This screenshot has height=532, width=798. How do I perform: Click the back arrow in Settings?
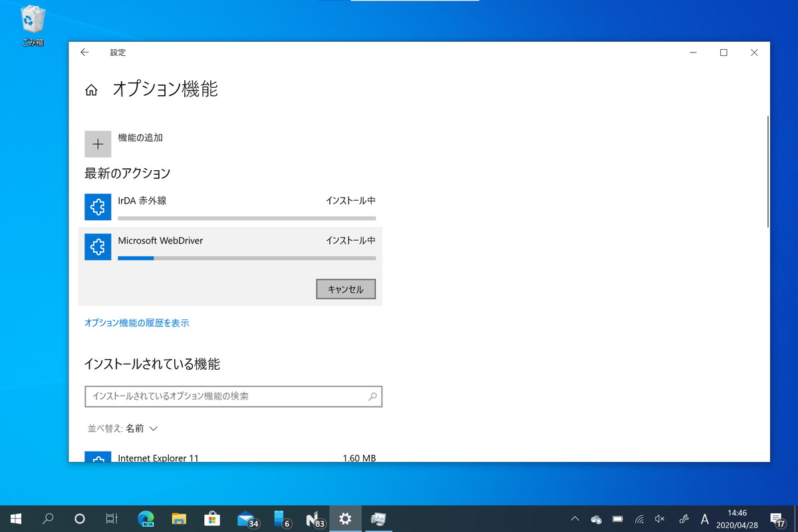[x=84, y=52]
